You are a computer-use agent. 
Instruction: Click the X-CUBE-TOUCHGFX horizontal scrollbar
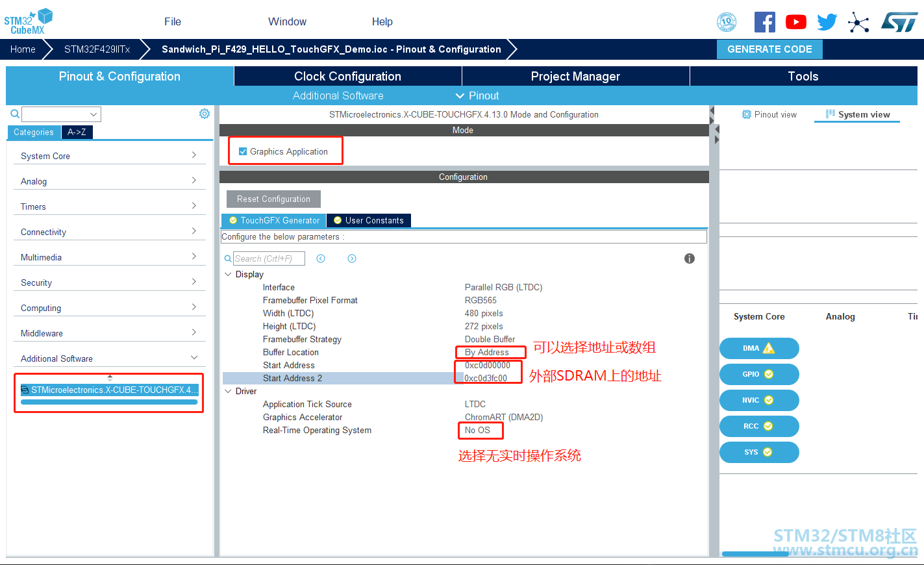(109, 402)
